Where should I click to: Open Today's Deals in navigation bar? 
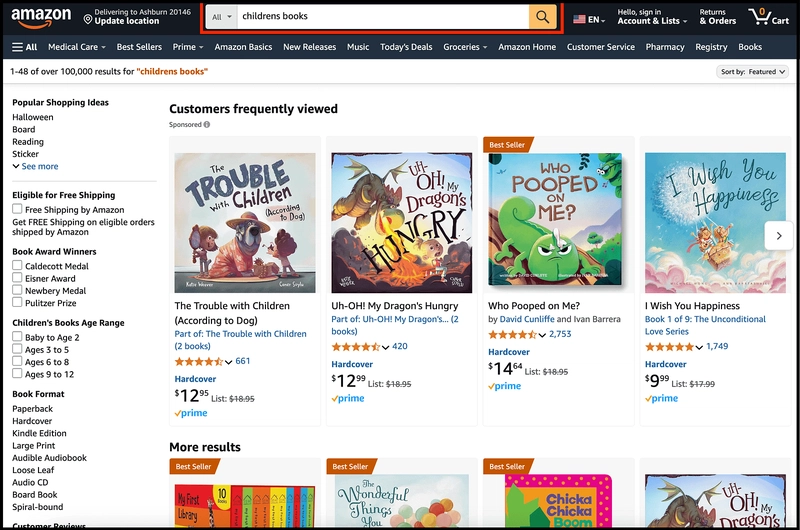tap(406, 47)
